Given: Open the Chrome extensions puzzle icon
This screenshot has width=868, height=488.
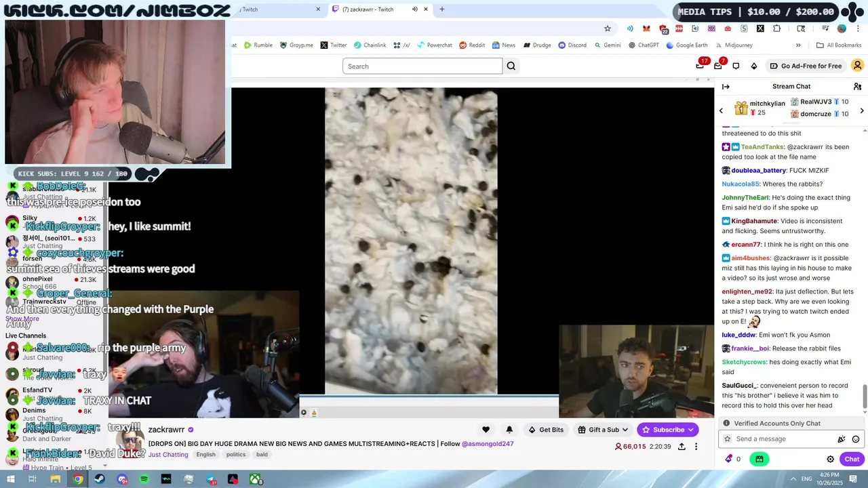Looking at the screenshot, I should (776, 28).
